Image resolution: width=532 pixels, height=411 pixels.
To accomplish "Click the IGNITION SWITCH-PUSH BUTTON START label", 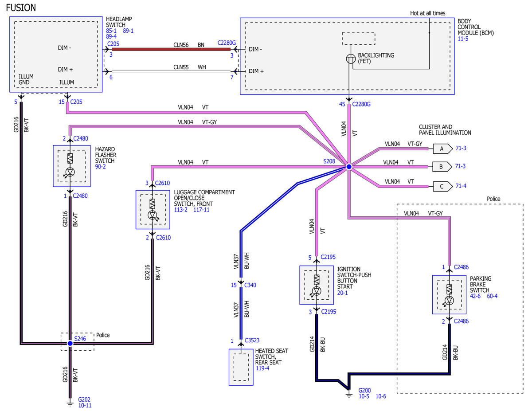I will (x=354, y=278).
